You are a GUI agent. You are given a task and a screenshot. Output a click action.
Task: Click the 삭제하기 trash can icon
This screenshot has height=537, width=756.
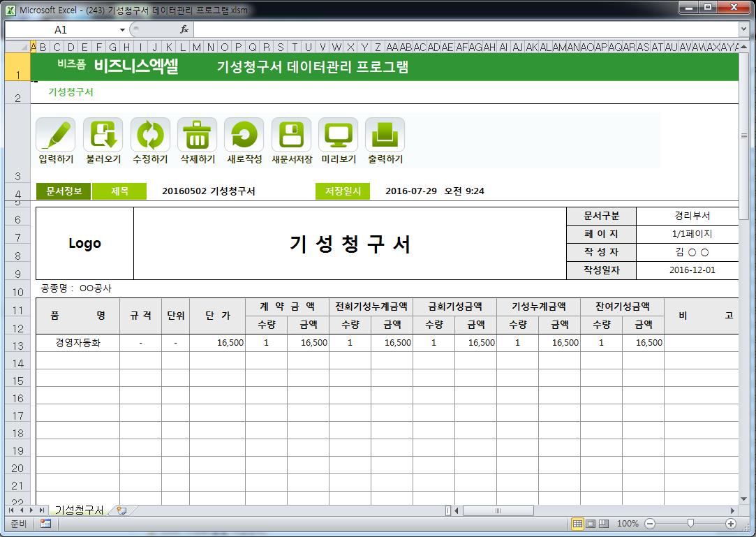pos(197,134)
